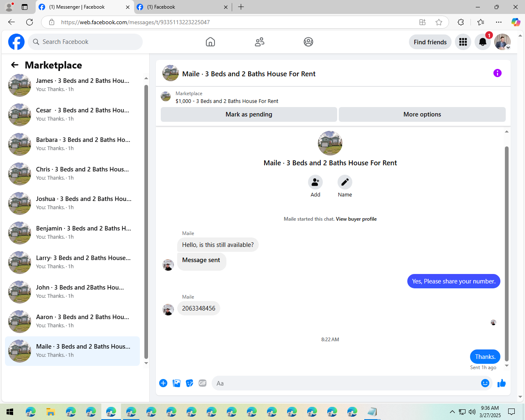Show hidden system tray icons
The height and width of the screenshot is (420, 525).
(452, 412)
